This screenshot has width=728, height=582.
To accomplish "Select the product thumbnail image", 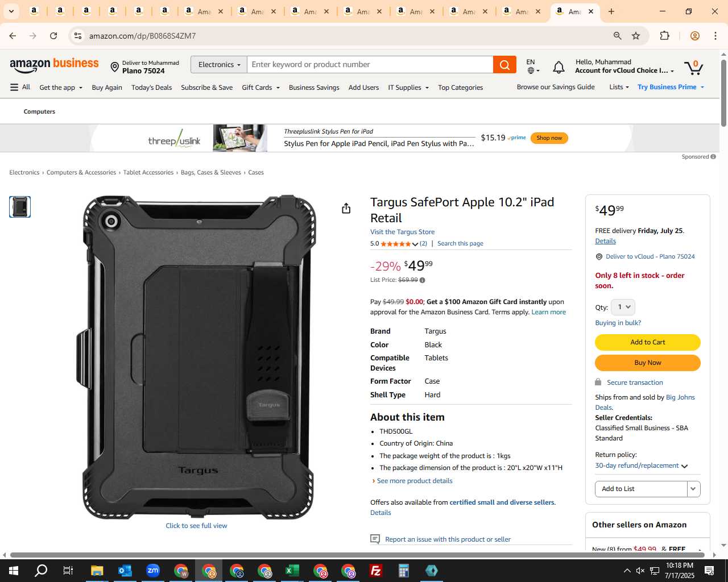I will (x=20, y=207).
